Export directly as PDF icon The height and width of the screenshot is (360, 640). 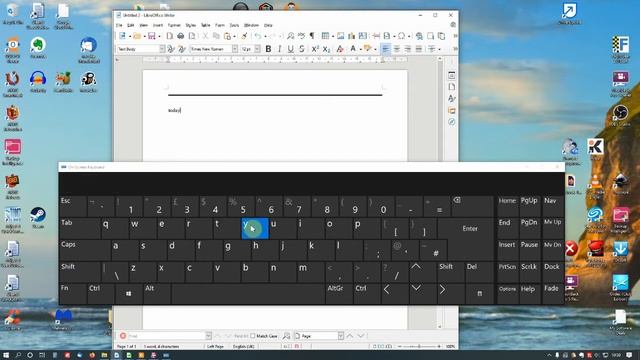coord(169,36)
